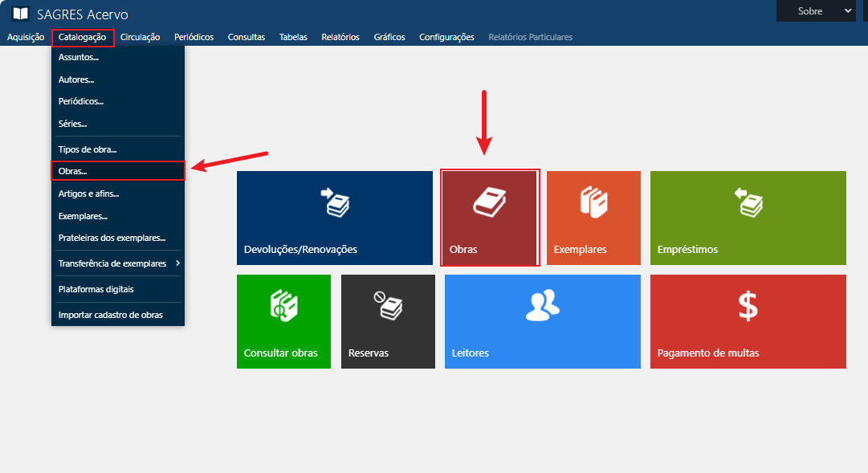Image resolution: width=868 pixels, height=473 pixels.
Task: Open the Sobre dropdown
Action: (x=816, y=11)
